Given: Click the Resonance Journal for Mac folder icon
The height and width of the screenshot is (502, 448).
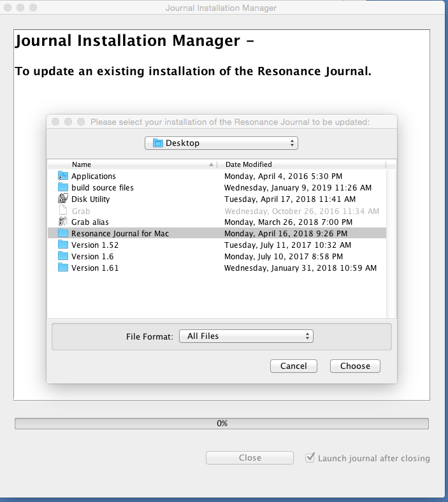Looking at the screenshot, I should [63, 233].
